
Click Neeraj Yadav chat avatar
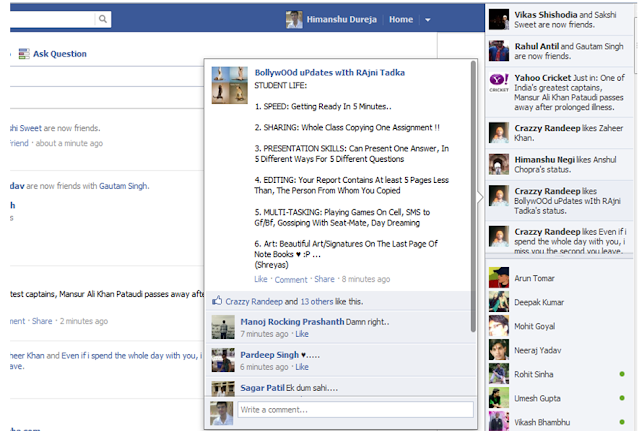pos(499,350)
